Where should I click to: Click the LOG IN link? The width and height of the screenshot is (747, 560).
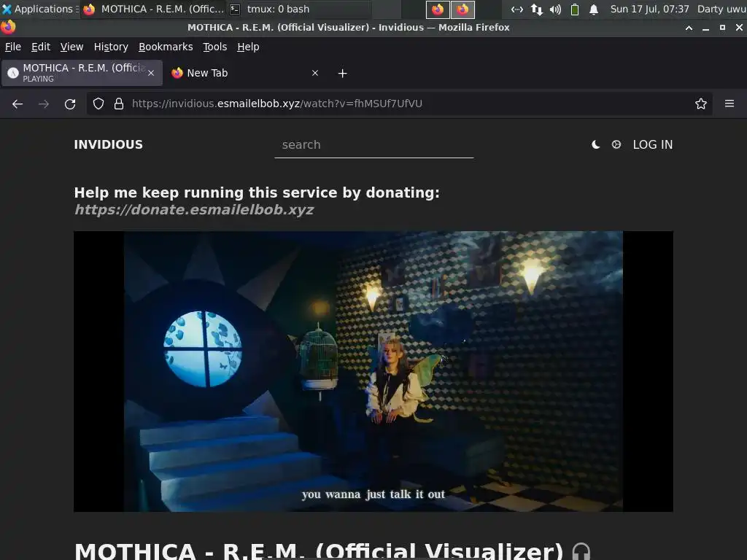(x=653, y=145)
